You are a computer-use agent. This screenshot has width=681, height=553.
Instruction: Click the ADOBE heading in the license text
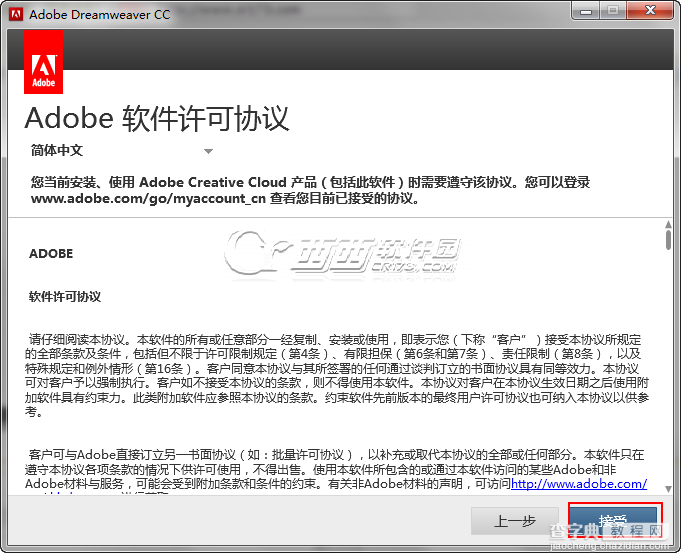(x=51, y=254)
